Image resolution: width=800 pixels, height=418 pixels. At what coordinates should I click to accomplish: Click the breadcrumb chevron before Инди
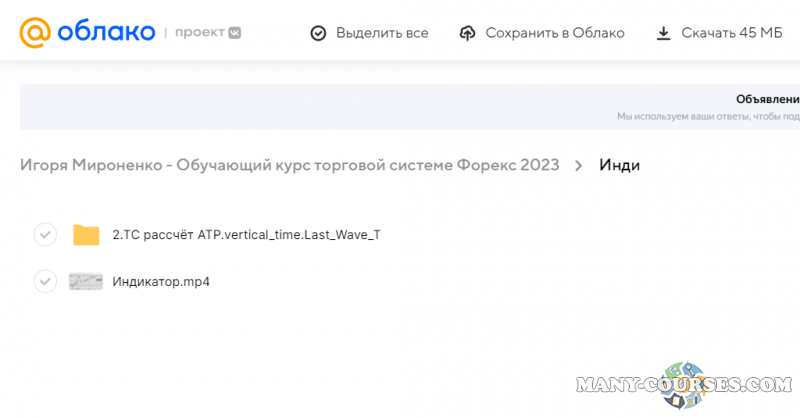tap(578, 166)
